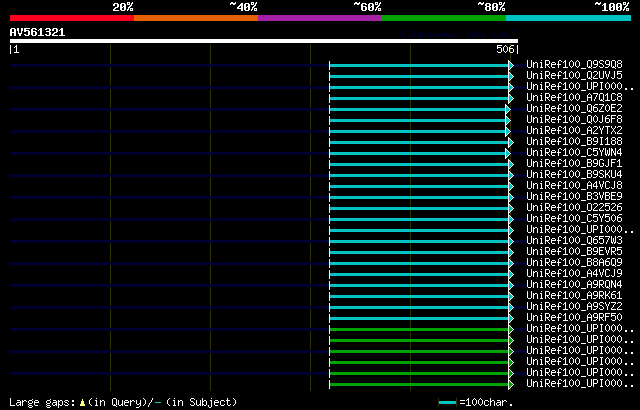Click the cyan alignment bar for UniRef100_Q2UVJ5

click(x=419, y=76)
